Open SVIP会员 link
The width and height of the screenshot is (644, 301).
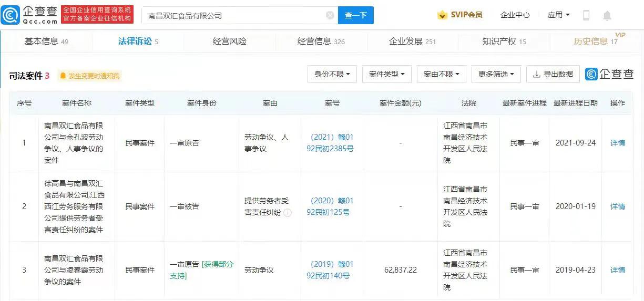pos(466,15)
